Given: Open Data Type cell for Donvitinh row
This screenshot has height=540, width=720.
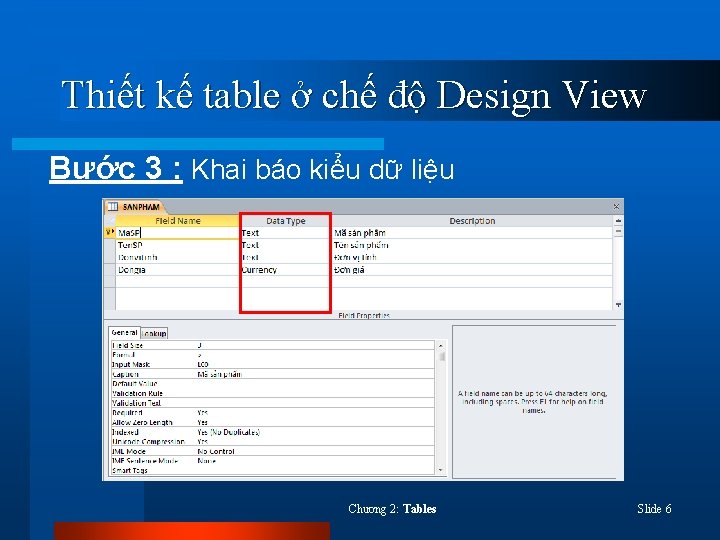Looking at the screenshot, I should coord(285,258).
